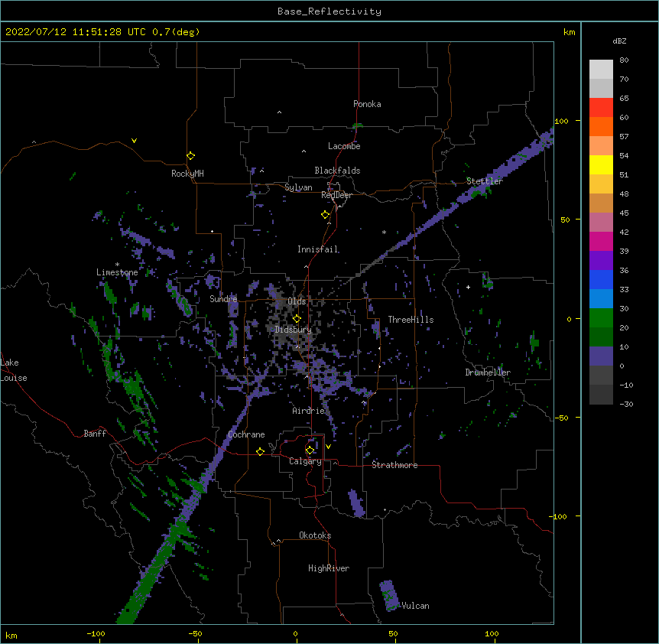Click the dBZ legend heading

tap(619, 41)
